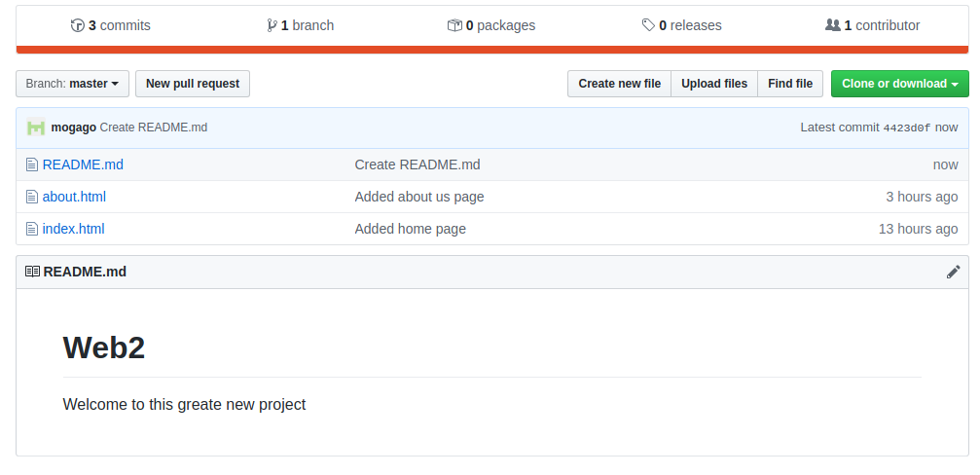Screen dimensions: 980x475
Task: Click the README.md row's now timestamp
Action: click(946, 165)
